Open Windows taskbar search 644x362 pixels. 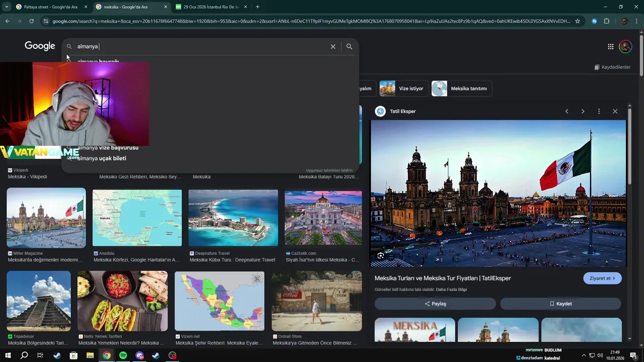24,355
